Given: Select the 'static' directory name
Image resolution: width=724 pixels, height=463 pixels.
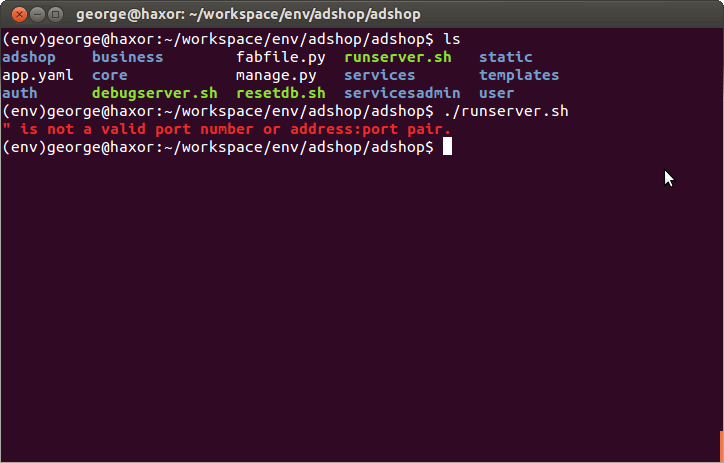Looking at the screenshot, I should 506,57.
